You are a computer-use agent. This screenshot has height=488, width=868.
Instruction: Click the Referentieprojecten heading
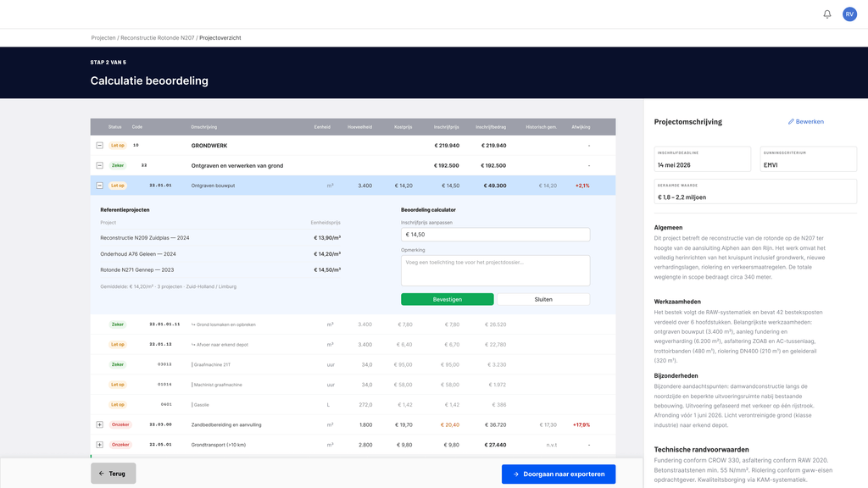point(125,210)
